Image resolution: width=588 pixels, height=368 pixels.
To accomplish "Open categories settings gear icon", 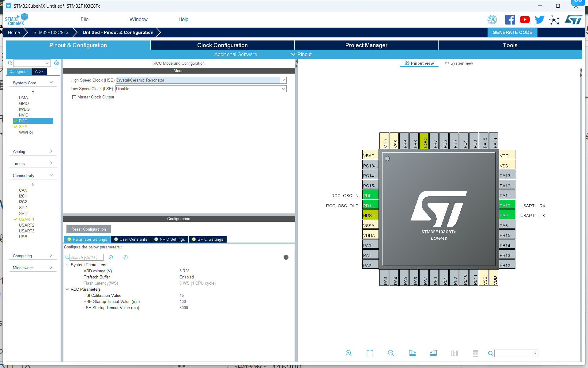I will [x=57, y=63].
